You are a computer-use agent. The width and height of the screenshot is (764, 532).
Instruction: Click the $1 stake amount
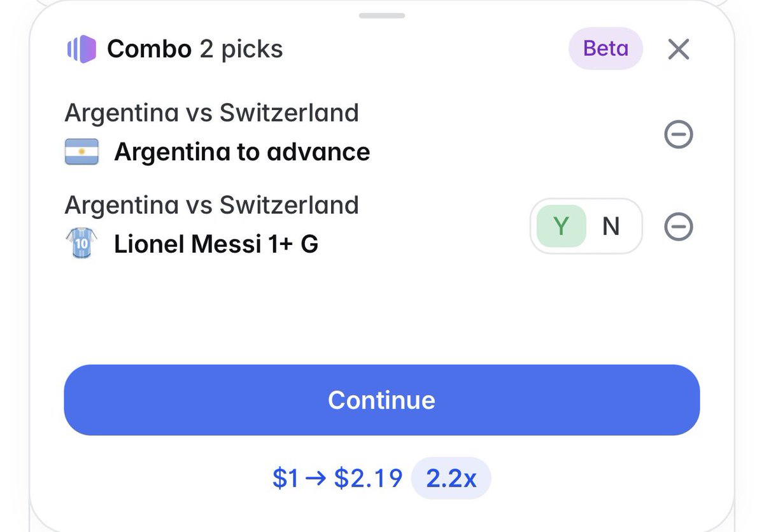(286, 479)
